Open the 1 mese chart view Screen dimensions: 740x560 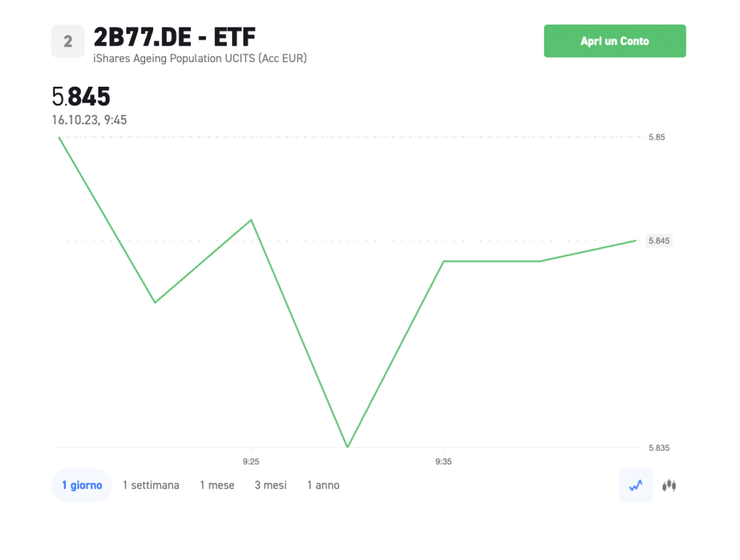tap(217, 485)
